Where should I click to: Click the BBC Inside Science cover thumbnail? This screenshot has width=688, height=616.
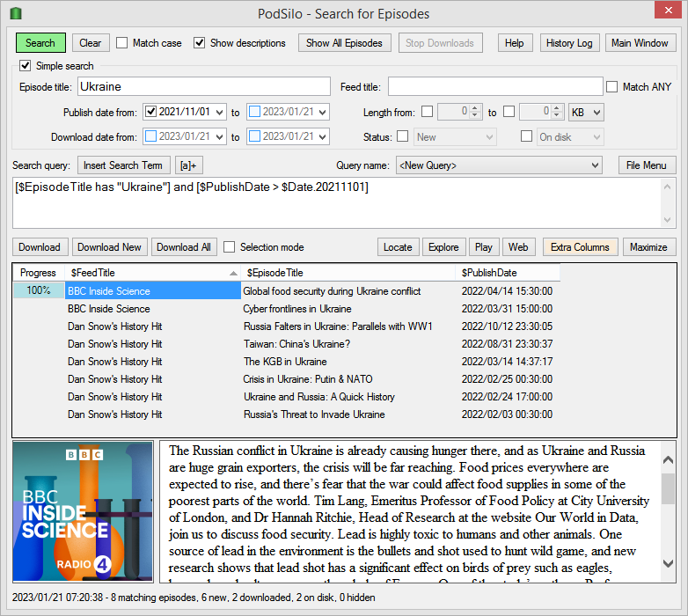[83, 511]
